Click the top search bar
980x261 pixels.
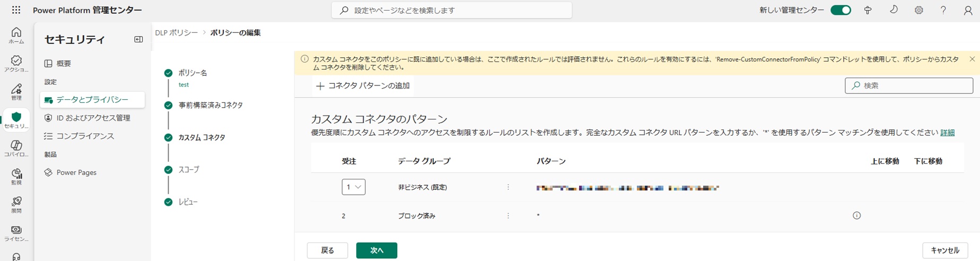(x=452, y=10)
